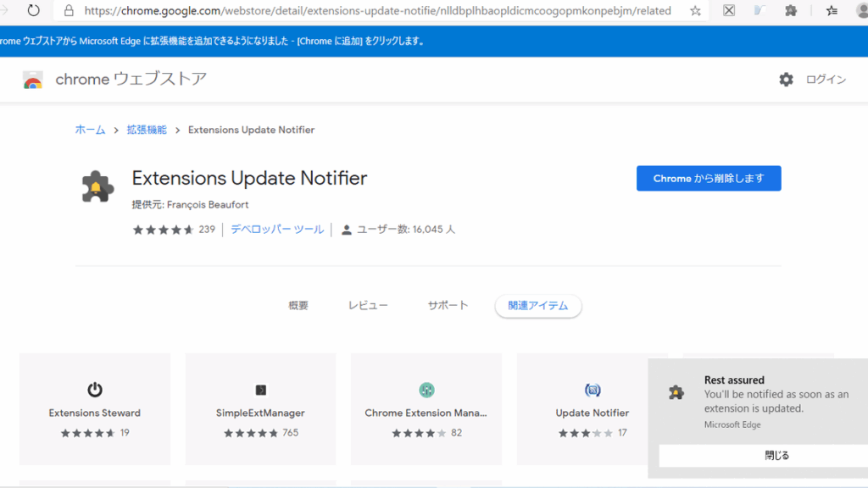Click the Extensions Update Notifier toolbar icon

(x=791, y=11)
